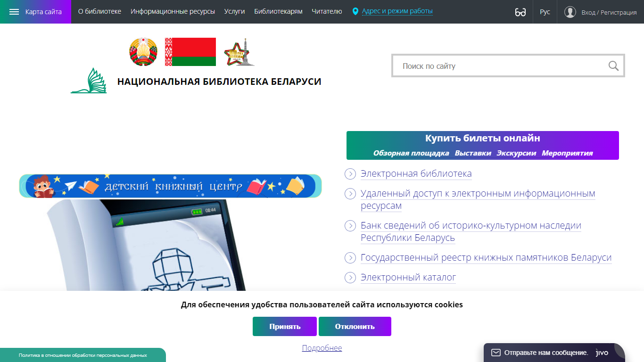The height and width of the screenshot is (362, 644).
Task: Open the Услуги menu
Action: (x=234, y=11)
